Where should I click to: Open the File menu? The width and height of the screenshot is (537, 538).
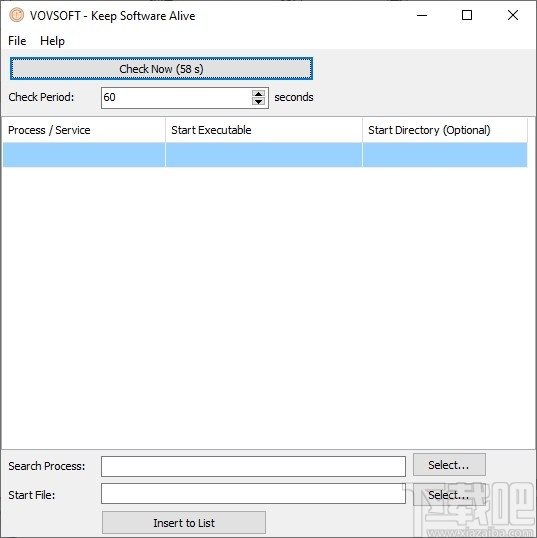point(17,41)
